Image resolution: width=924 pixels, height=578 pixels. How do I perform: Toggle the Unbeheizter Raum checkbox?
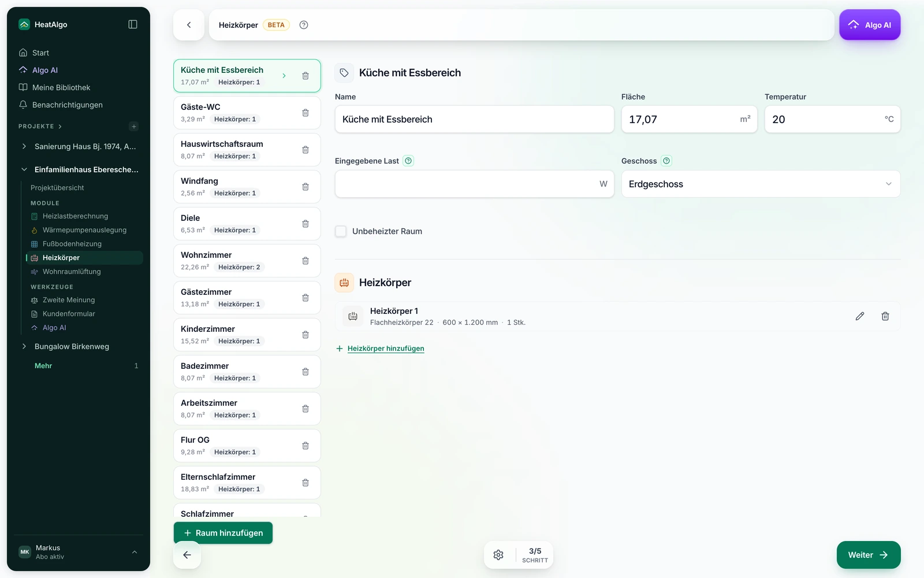341,231
